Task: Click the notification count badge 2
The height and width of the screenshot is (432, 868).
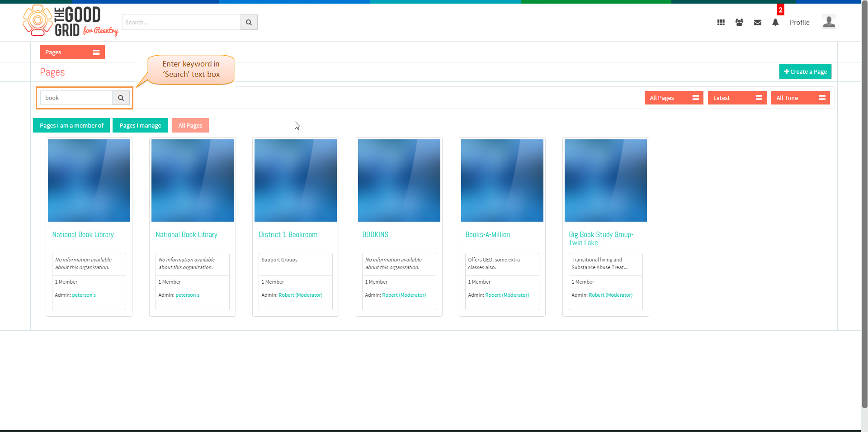Action: pyautogui.click(x=780, y=9)
